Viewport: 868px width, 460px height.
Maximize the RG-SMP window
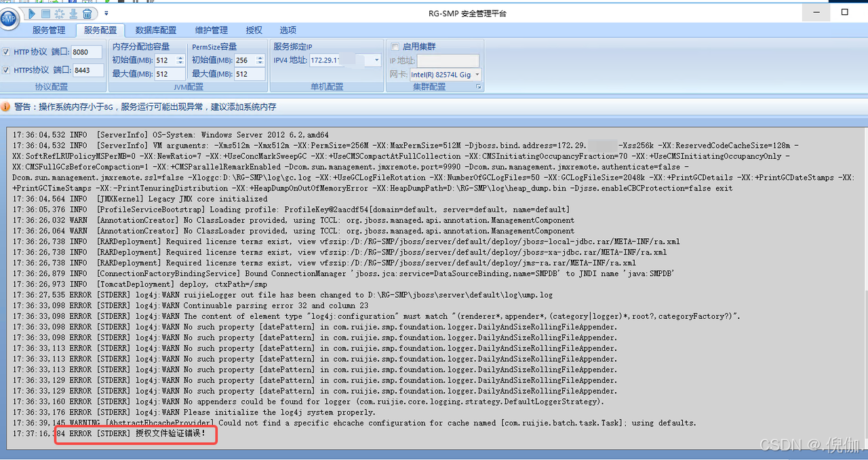pyautogui.click(x=845, y=12)
